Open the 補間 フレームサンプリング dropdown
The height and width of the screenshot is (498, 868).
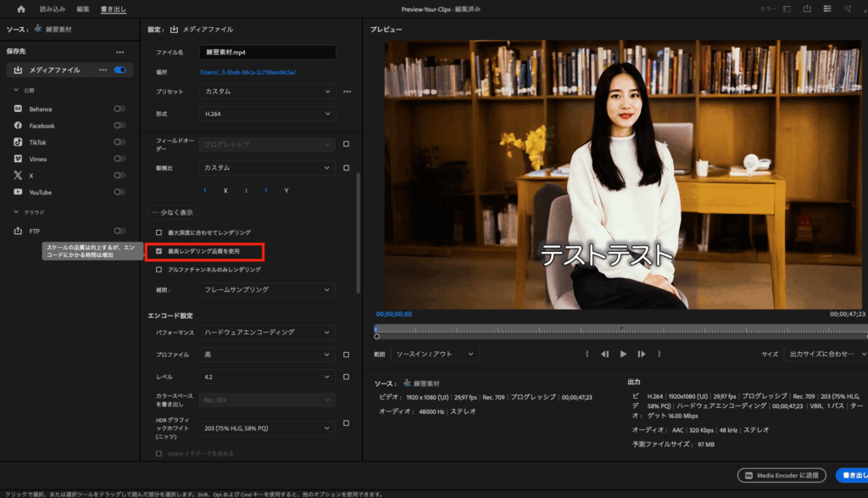[x=268, y=290]
